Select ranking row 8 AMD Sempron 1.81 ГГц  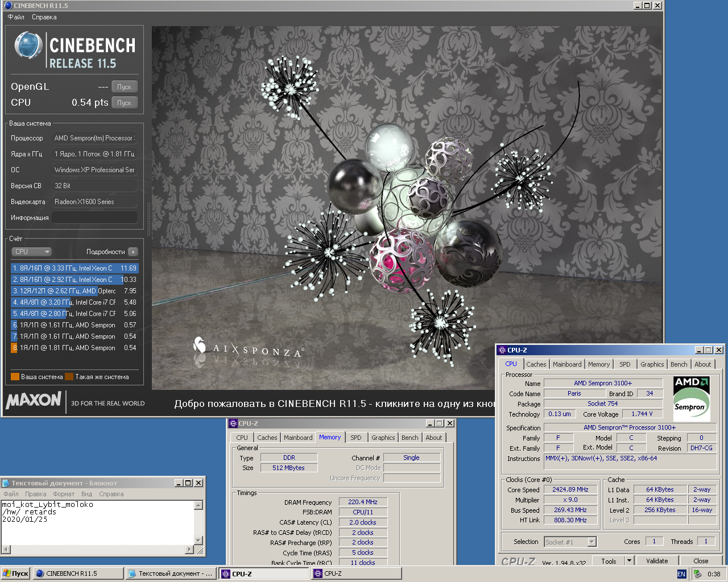click(x=75, y=348)
